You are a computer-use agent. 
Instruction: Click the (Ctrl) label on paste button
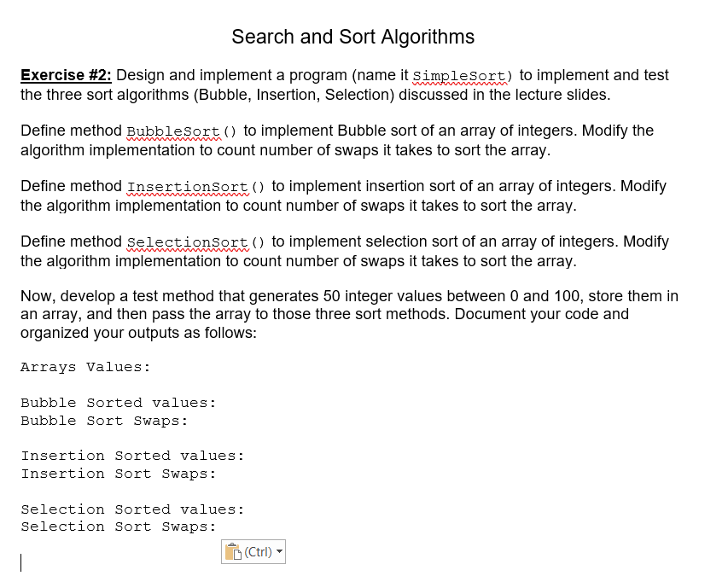(x=258, y=551)
